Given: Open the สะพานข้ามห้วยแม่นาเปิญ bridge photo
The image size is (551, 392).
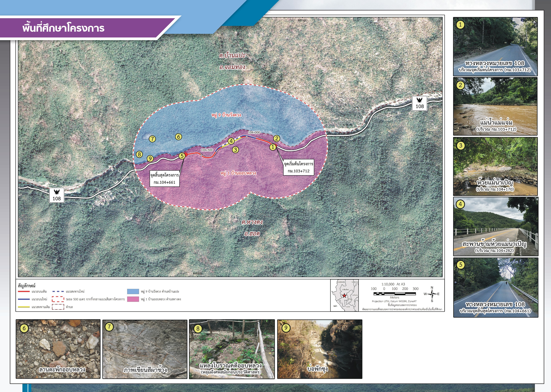Looking at the screenshot, I should 496,226.
